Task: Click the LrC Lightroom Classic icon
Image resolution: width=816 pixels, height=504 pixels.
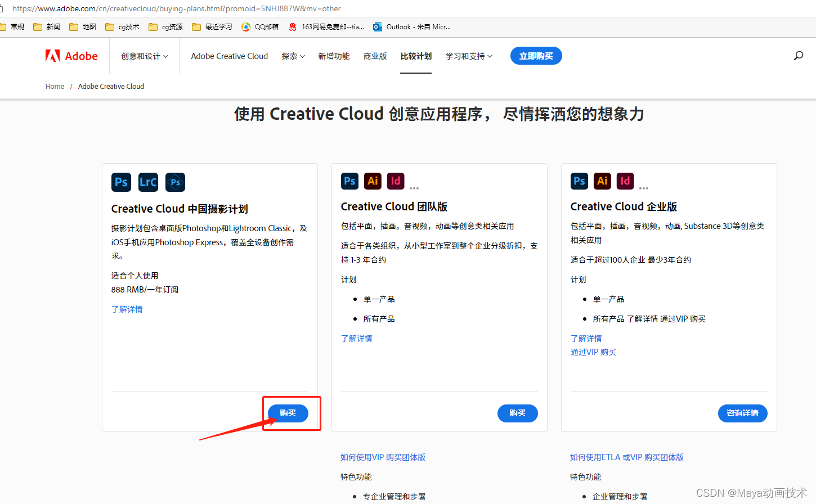Action: 148,182
